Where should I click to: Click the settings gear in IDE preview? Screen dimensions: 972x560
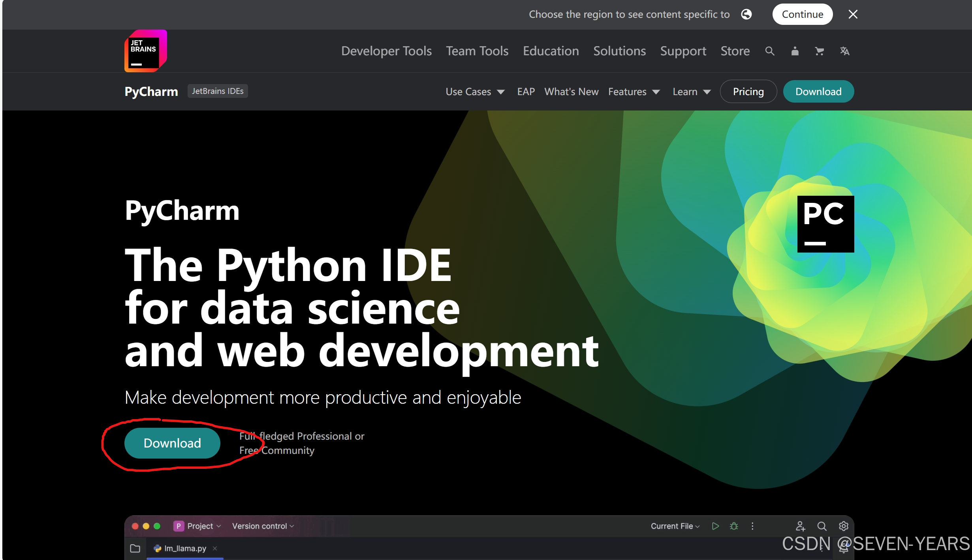point(844,526)
